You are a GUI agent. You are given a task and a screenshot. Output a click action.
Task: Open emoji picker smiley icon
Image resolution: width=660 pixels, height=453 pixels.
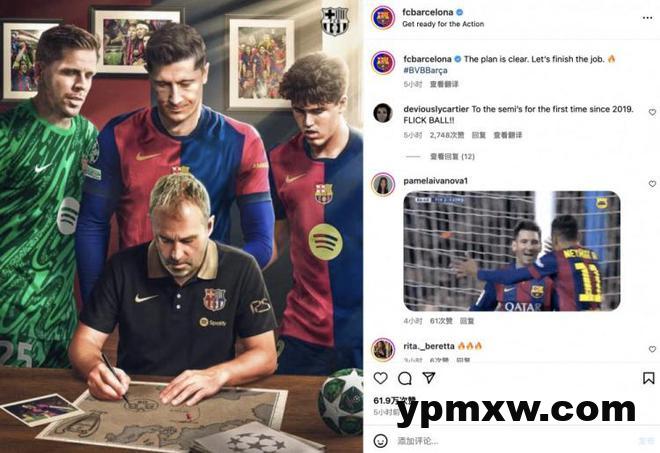(x=381, y=441)
